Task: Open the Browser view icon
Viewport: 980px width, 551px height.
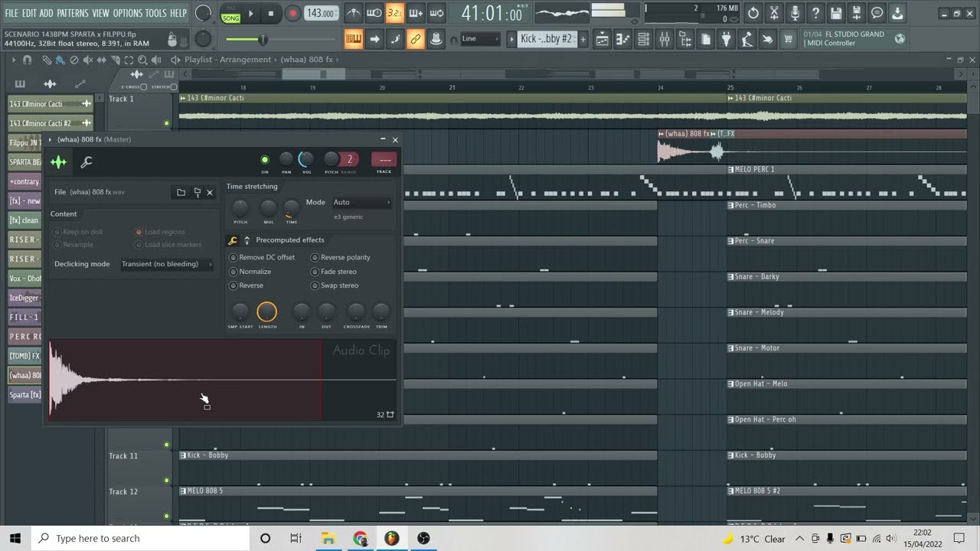Action: [684, 39]
